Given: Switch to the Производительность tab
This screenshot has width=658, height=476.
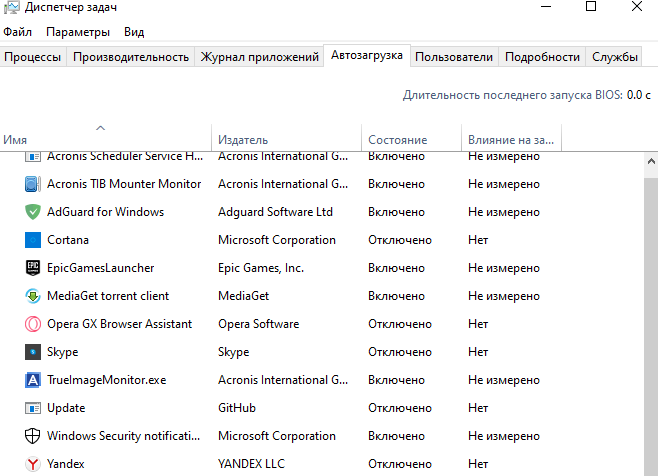Looking at the screenshot, I should click(x=131, y=57).
